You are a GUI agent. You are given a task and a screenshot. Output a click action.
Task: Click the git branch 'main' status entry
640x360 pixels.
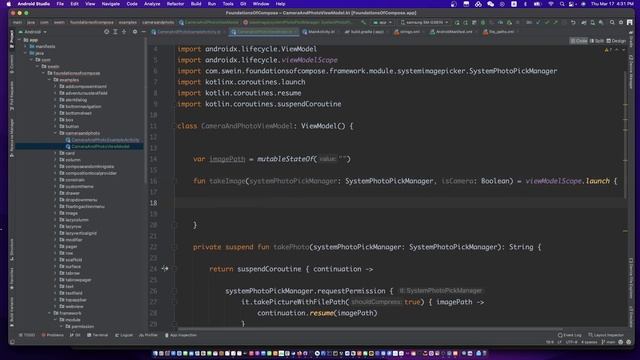click(609, 342)
